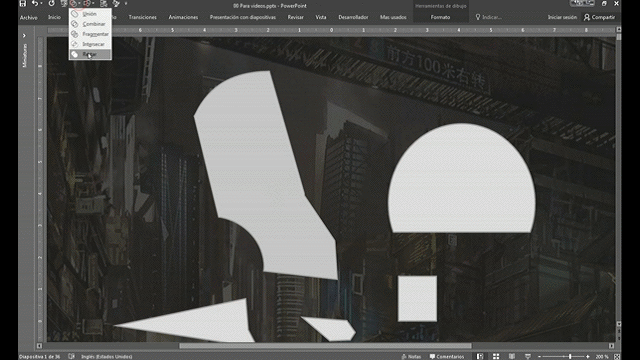Switch to the Revisar tab

pos(296,17)
